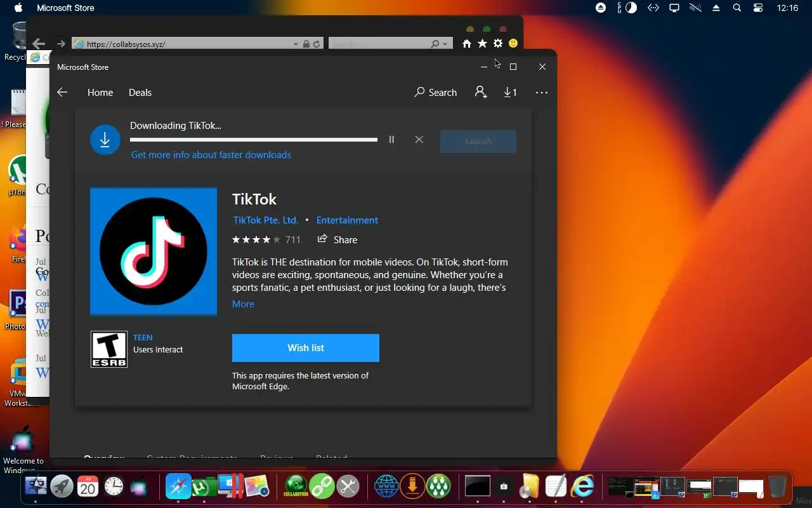The width and height of the screenshot is (812, 508).
Task: Open Safari from the dock
Action: [x=178, y=487]
